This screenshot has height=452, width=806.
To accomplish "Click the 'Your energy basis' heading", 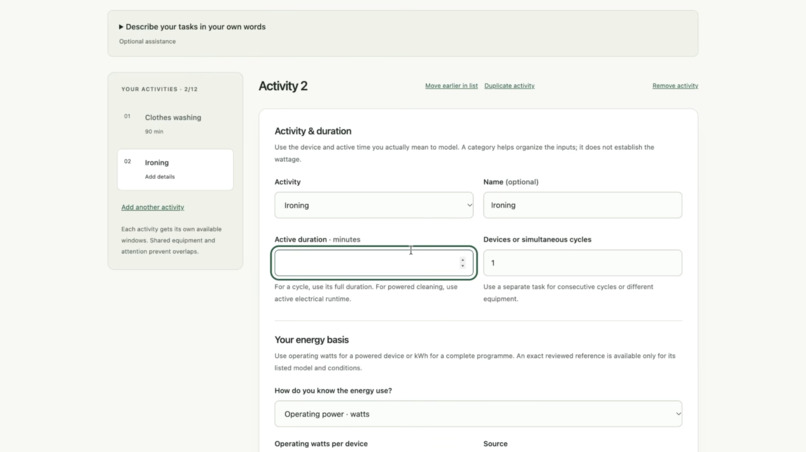I will 312,340.
